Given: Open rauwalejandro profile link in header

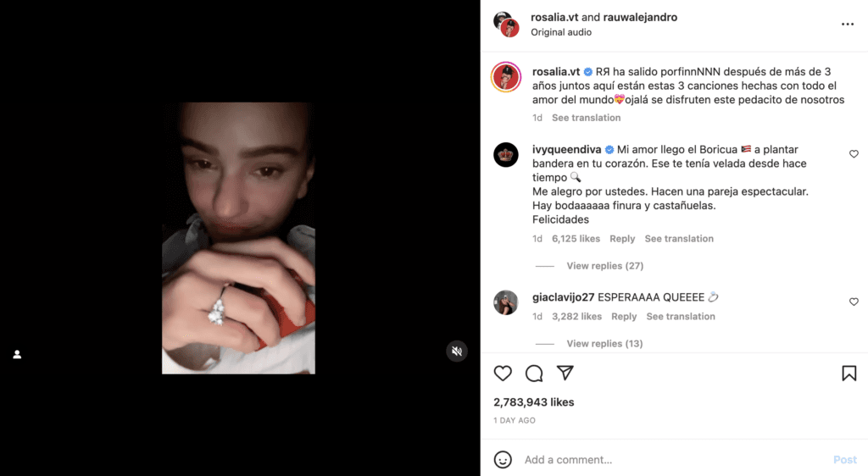Looking at the screenshot, I should pos(640,17).
